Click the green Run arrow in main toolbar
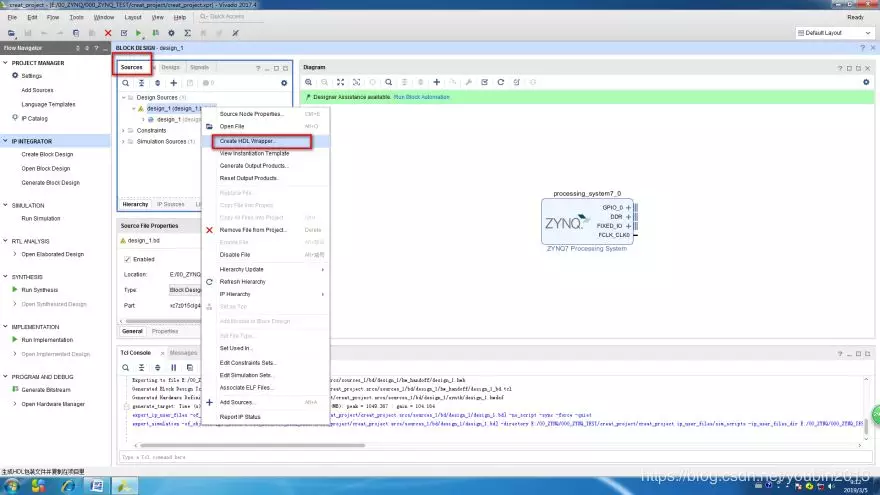The image size is (880, 495). click(139, 33)
